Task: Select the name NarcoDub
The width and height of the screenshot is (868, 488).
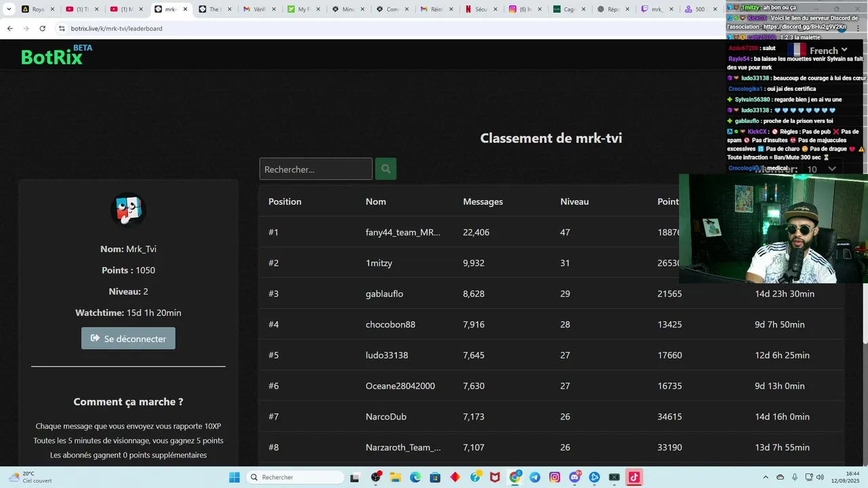Action: [x=386, y=416]
